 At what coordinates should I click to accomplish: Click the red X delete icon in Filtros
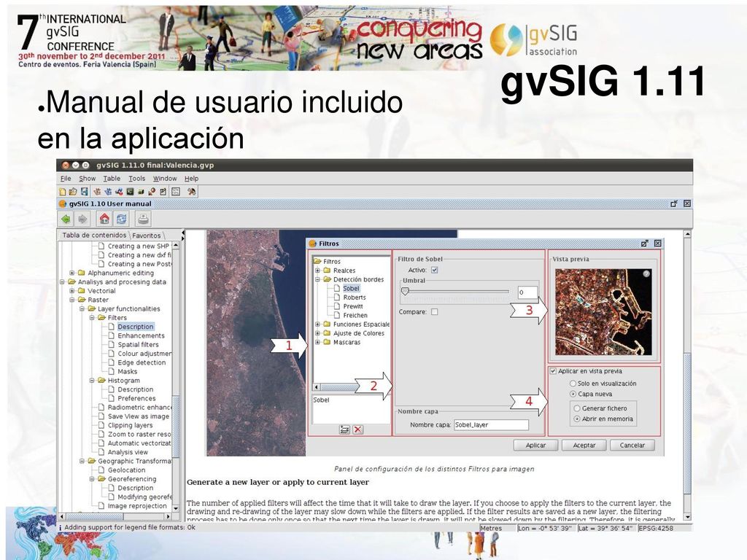click(x=357, y=429)
